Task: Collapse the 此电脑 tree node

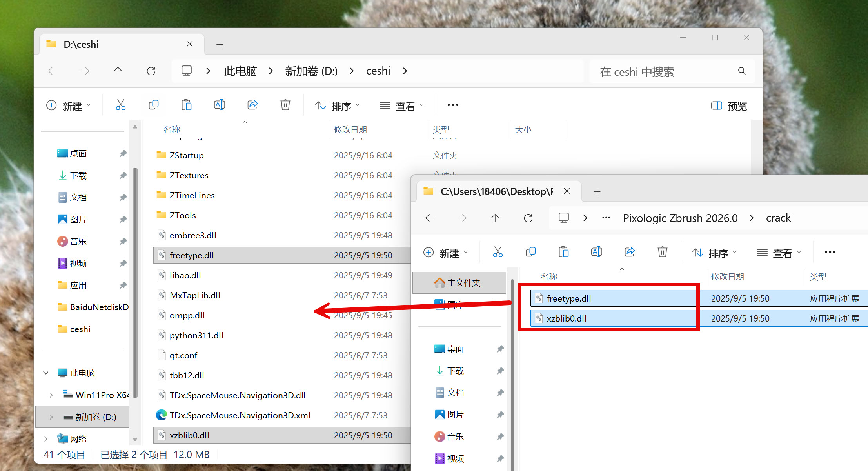Action: 46,373
